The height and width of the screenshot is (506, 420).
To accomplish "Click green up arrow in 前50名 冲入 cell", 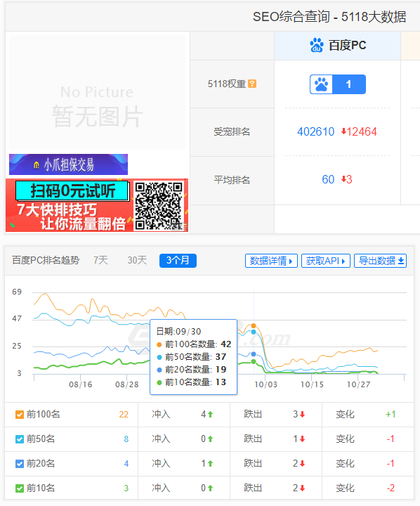I will 210,439.
